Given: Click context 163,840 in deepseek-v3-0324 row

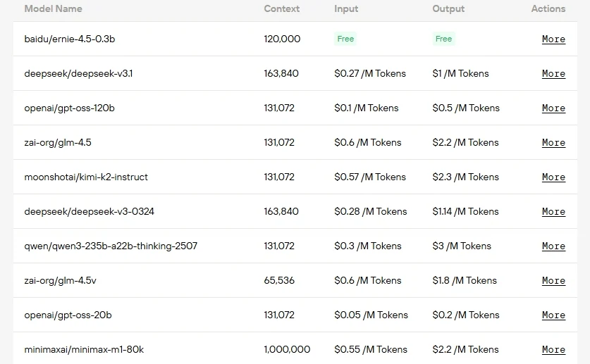Looking at the screenshot, I should click(x=281, y=211).
